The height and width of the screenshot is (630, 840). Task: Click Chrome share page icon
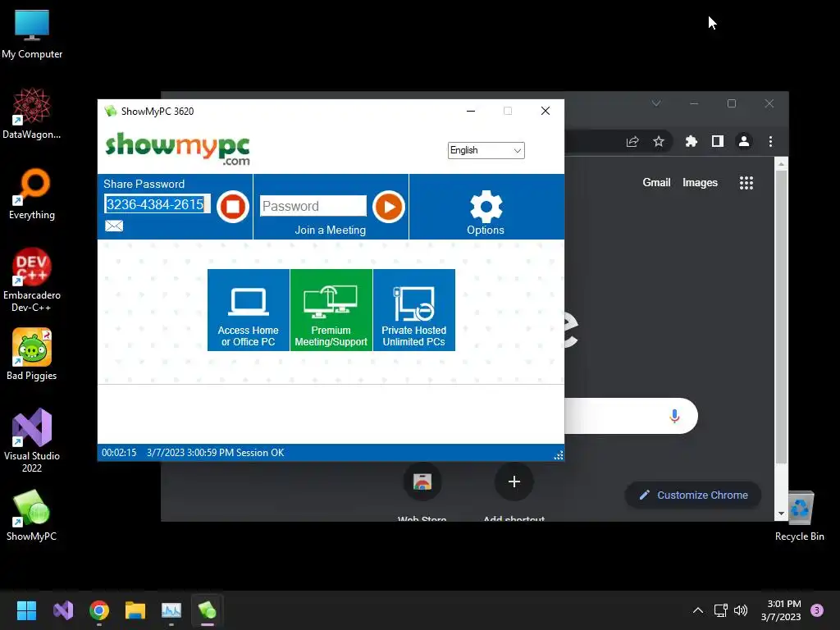[632, 141]
